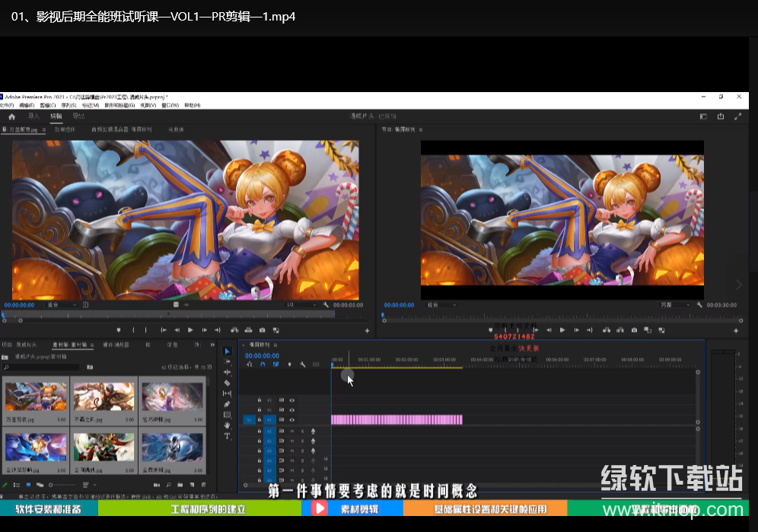Activate the Type (T) tool
The height and width of the screenshot is (532, 758).
227,436
